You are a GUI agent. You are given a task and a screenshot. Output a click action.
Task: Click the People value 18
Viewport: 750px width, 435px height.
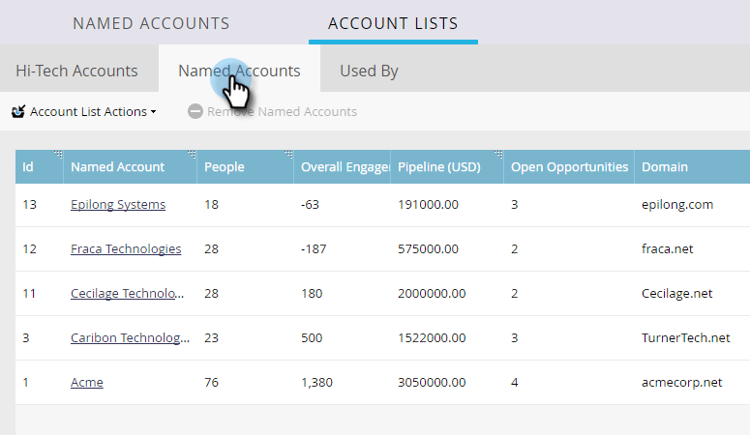[211, 205]
